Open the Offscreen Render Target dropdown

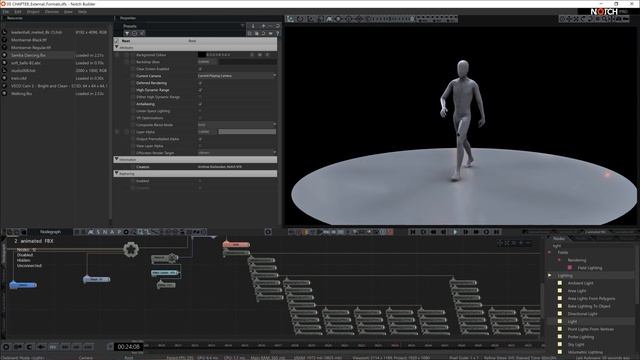[x=237, y=153]
